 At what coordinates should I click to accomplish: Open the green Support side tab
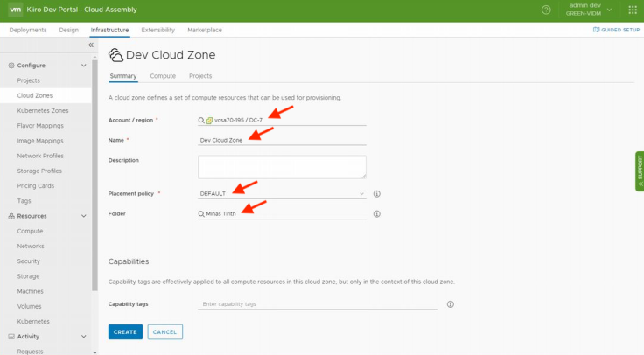pyautogui.click(x=640, y=171)
